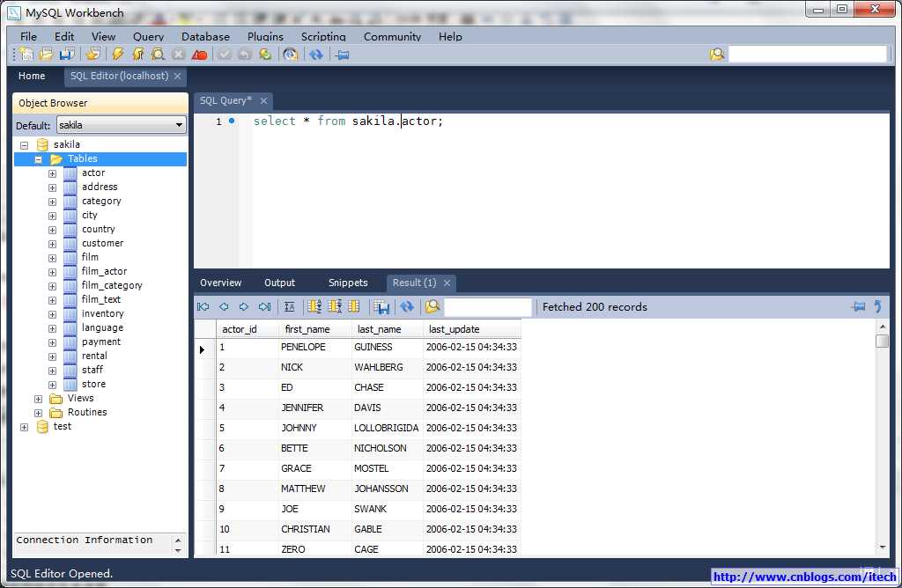The image size is (902, 588).
Task: Open the Query menu
Action: (x=148, y=36)
